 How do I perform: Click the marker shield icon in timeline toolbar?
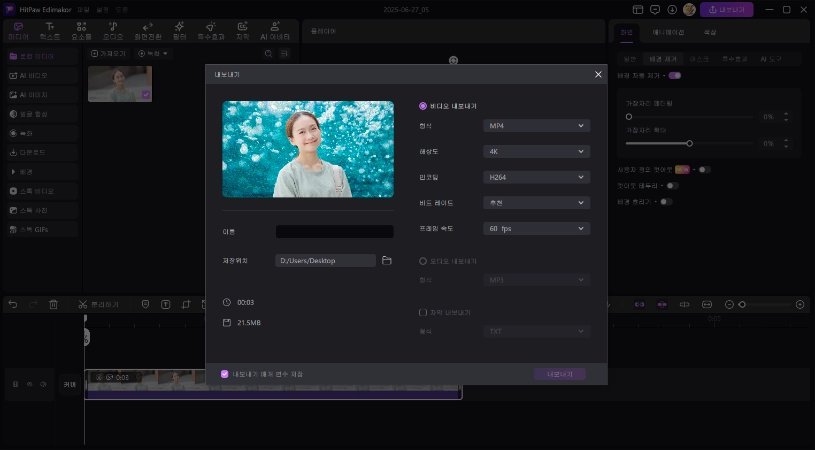tap(146, 305)
